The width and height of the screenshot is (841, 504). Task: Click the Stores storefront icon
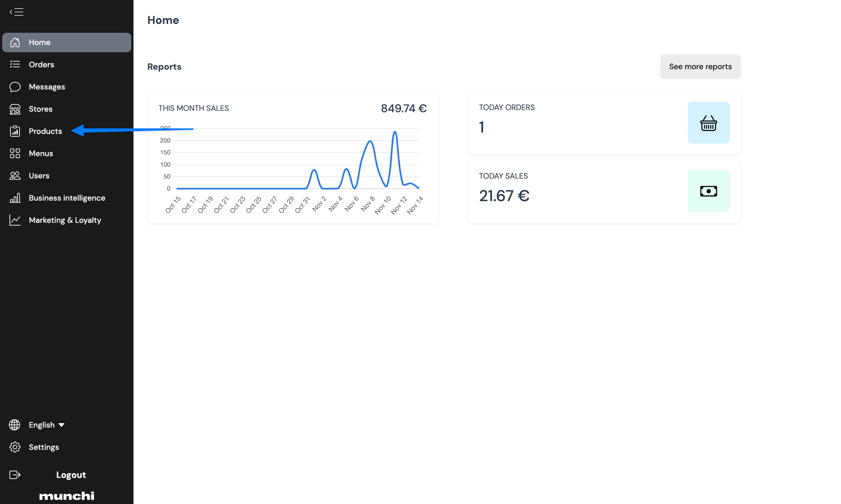(15, 109)
